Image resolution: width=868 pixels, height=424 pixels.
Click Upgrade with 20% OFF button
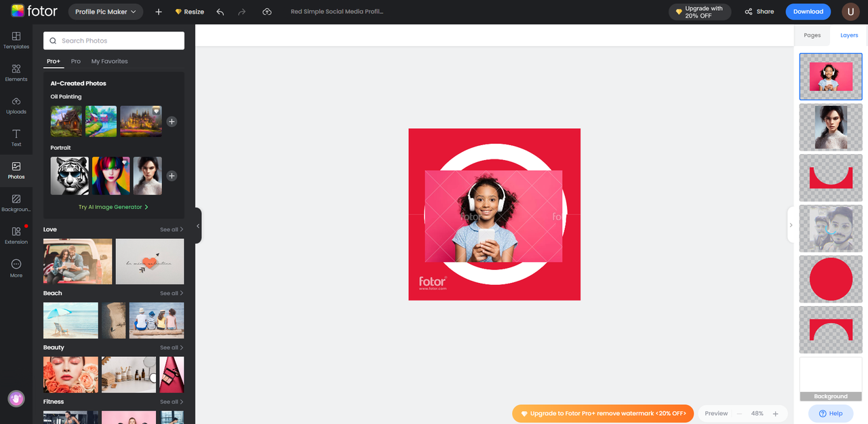700,12
